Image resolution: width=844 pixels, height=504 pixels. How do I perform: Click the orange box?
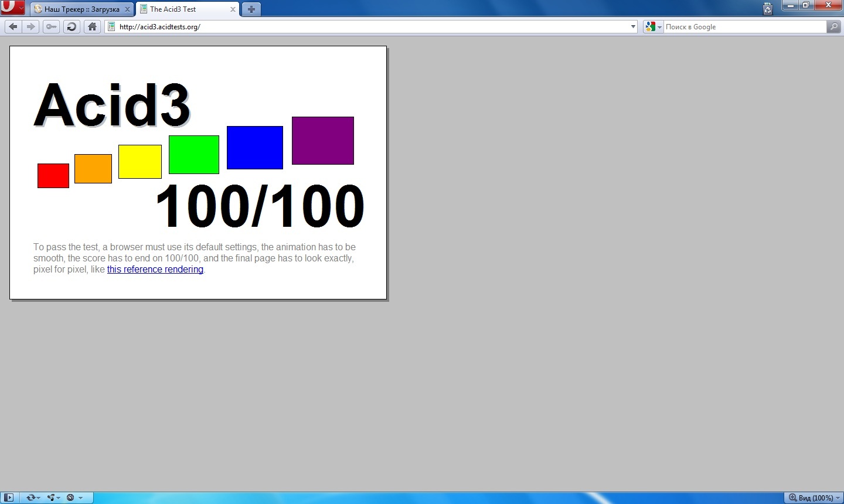click(x=93, y=169)
